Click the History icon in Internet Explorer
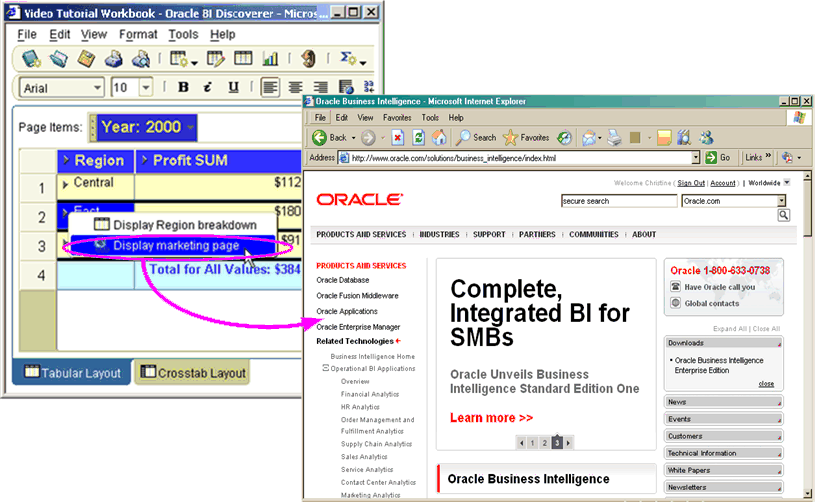Image resolution: width=815 pixels, height=502 pixels. [564, 138]
